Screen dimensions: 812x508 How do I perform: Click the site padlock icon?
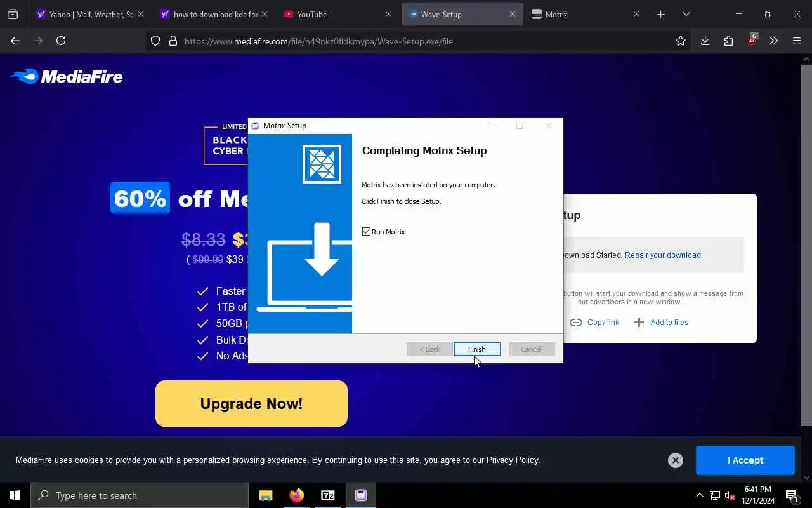point(173,41)
